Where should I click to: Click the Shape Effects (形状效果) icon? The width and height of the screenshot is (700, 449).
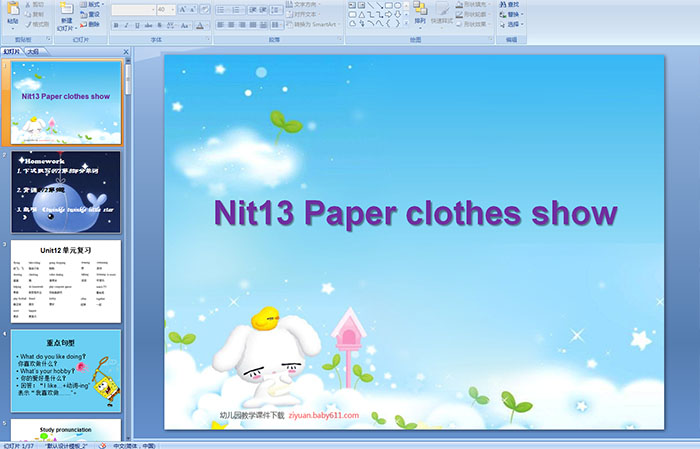point(459,24)
